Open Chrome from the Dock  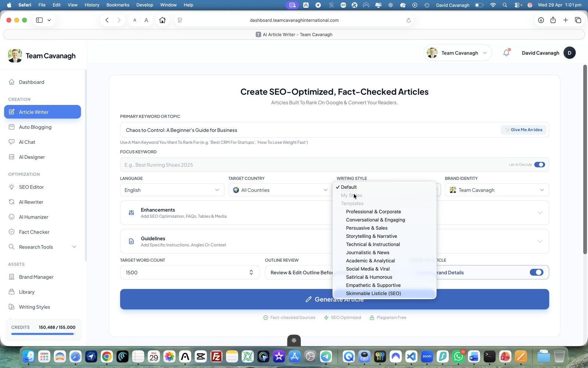point(107,356)
